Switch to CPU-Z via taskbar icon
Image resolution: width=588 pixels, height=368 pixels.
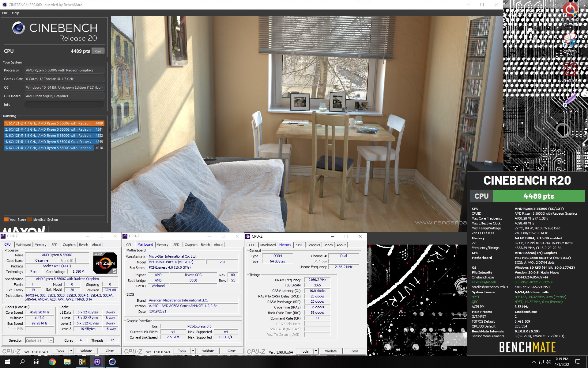click(x=97, y=362)
